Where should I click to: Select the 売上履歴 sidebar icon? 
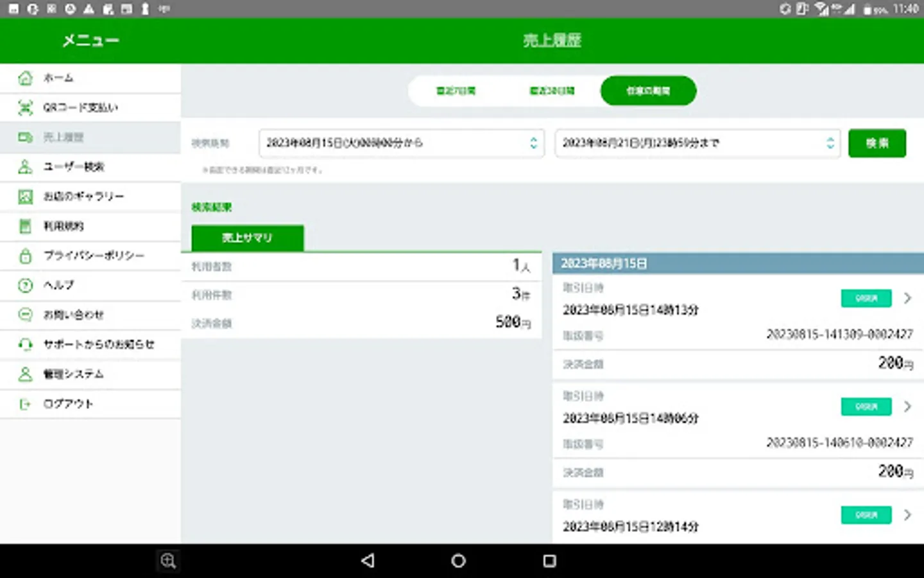(x=25, y=137)
